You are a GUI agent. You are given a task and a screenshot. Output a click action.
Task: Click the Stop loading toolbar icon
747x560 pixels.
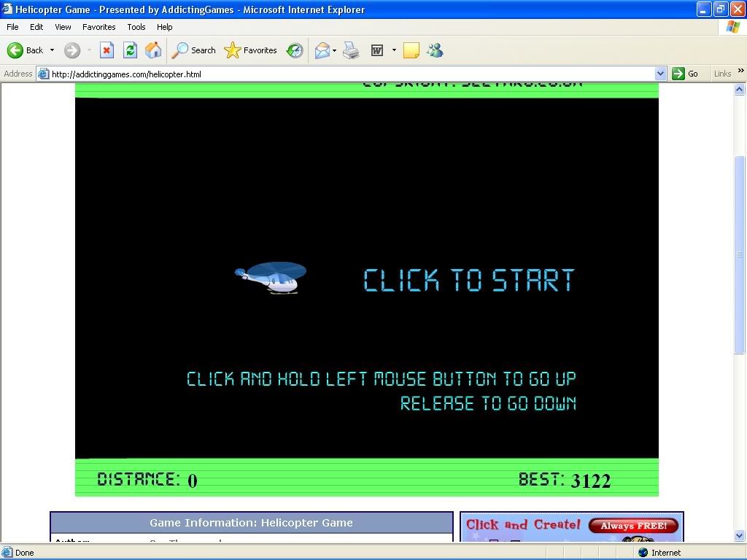point(107,50)
